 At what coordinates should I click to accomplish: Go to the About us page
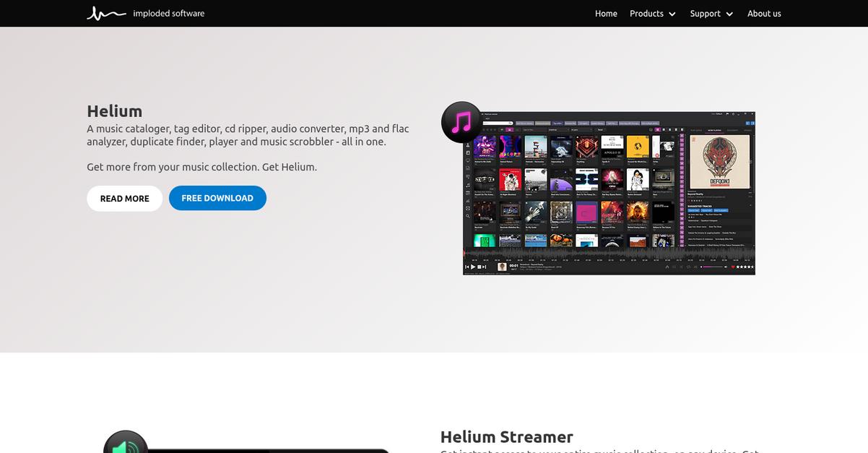point(764,14)
